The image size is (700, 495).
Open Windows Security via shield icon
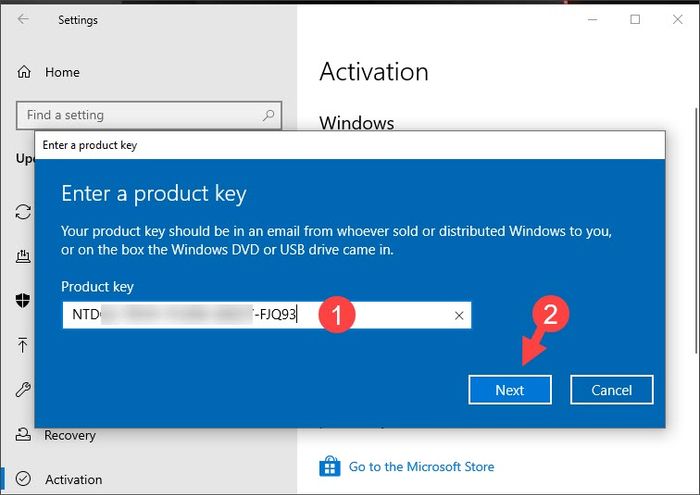23,300
